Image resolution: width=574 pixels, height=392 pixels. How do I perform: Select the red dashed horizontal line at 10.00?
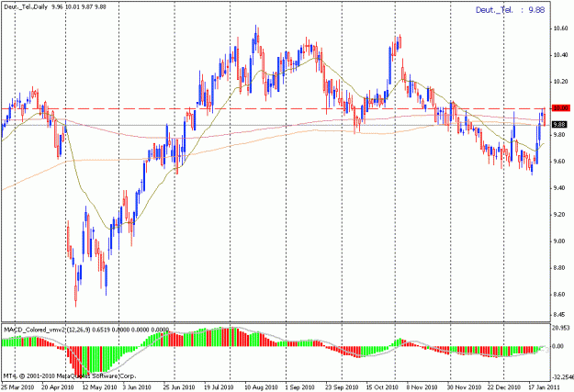tap(276, 108)
